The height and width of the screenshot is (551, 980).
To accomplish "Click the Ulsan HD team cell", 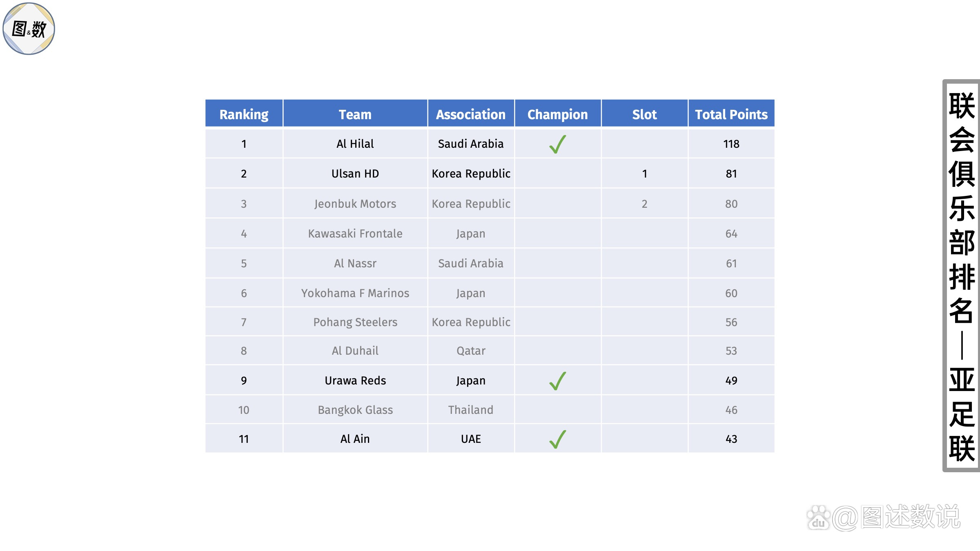I will pos(355,173).
